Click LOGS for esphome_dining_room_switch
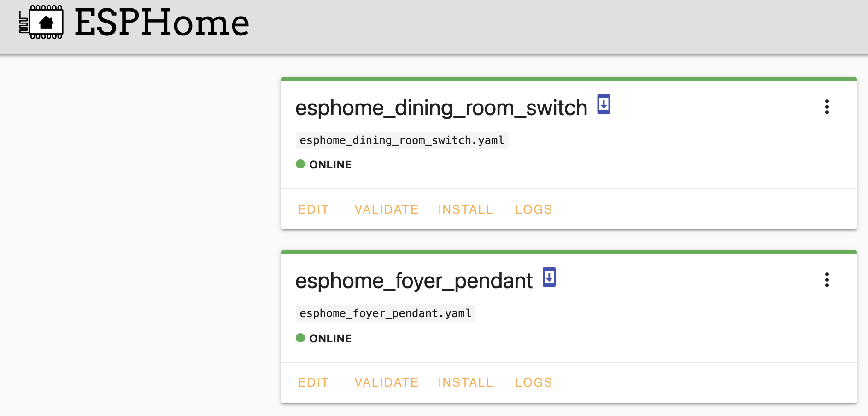This screenshot has width=868, height=416. [x=534, y=209]
